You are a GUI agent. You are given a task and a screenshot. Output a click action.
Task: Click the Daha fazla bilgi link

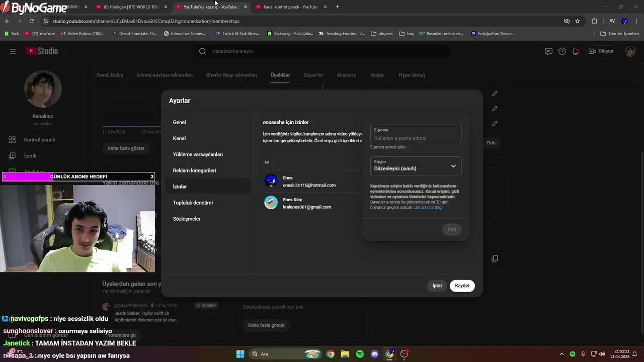point(428,208)
